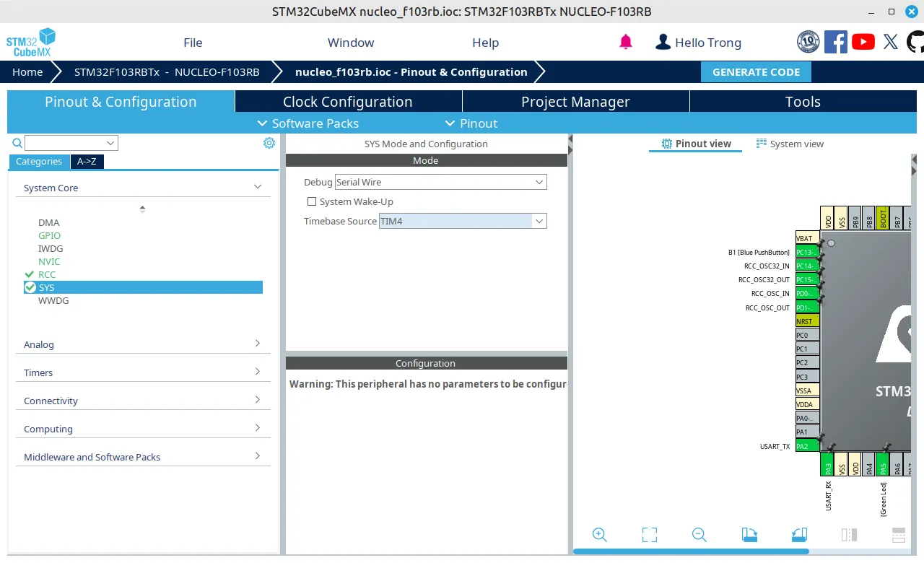Open the Facebook icon

click(x=835, y=42)
